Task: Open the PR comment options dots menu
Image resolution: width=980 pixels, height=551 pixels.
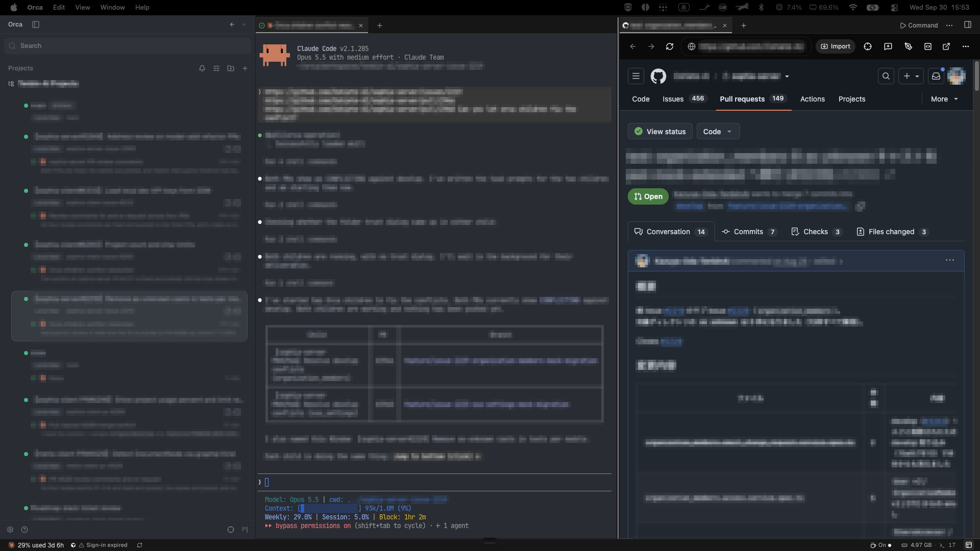Action: pos(950,260)
